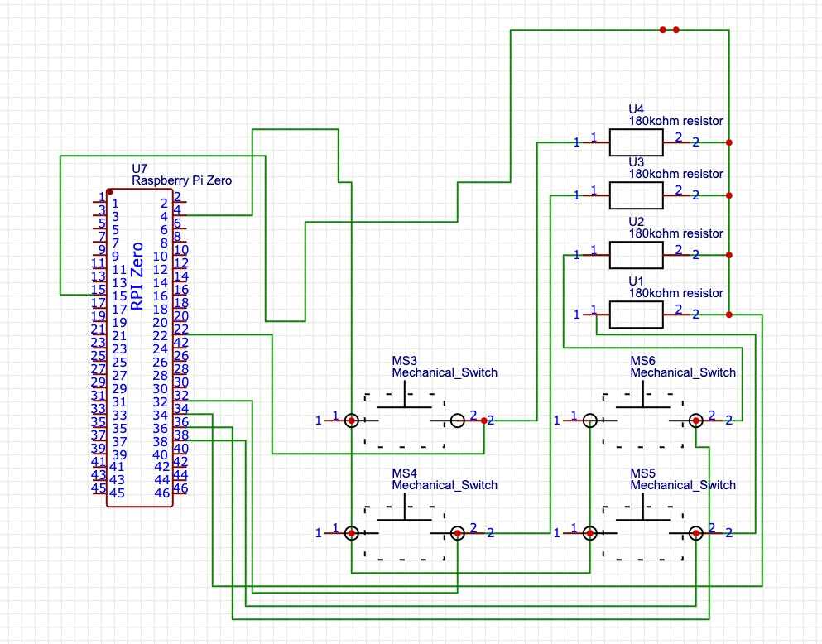Select the U3 resistor body rectangle

tap(636, 195)
